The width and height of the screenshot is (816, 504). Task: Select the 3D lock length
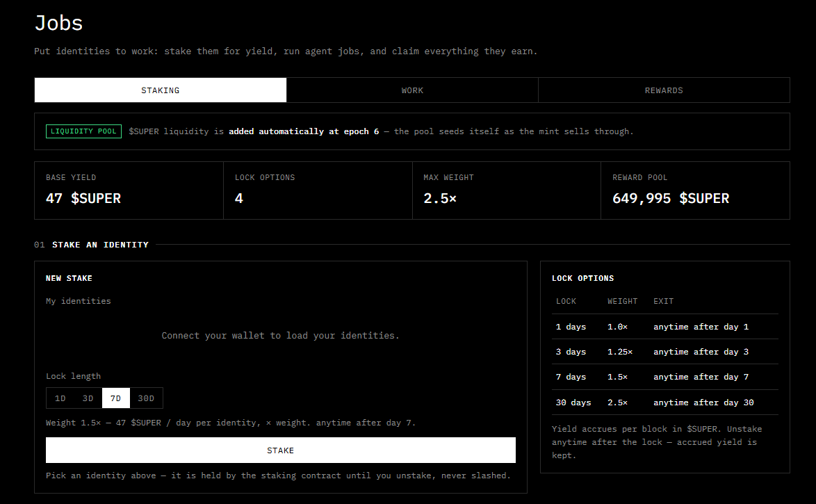click(x=88, y=398)
